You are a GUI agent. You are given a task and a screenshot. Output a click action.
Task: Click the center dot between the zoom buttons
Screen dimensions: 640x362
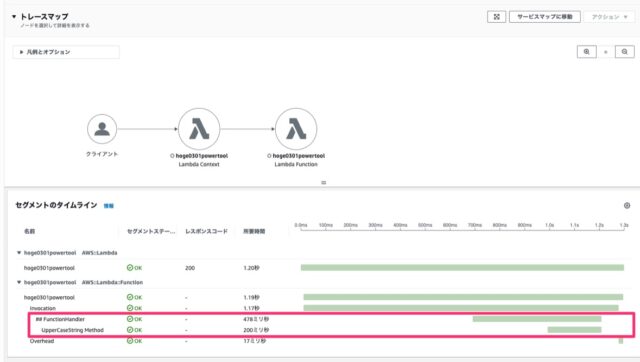(606, 52)
